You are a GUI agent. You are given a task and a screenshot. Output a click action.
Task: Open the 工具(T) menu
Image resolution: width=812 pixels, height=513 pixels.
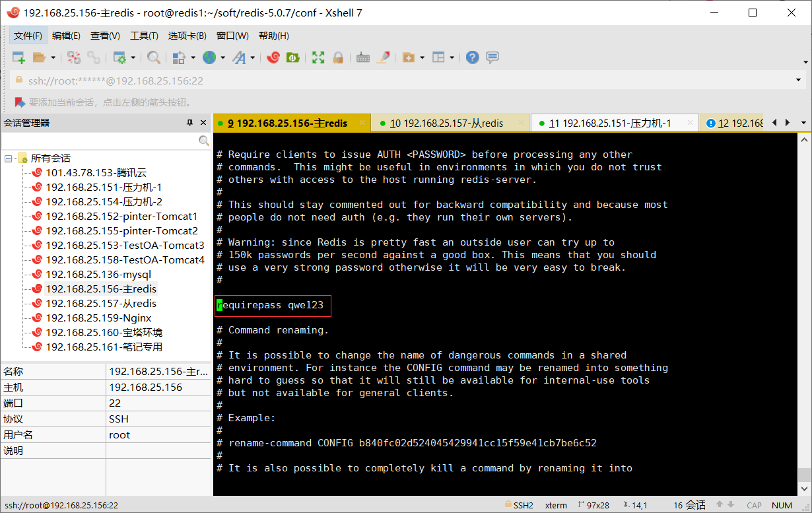coord(144,36)
